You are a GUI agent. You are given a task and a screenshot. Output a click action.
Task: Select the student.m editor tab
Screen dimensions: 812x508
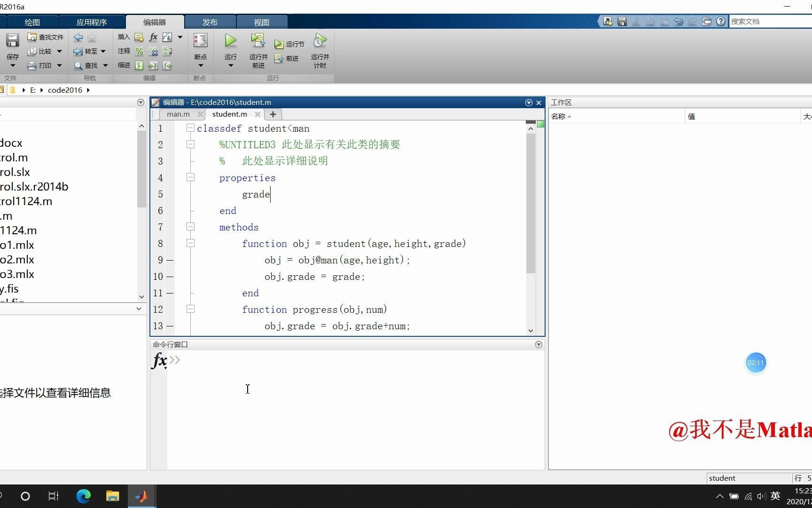(x=229, y=114)
